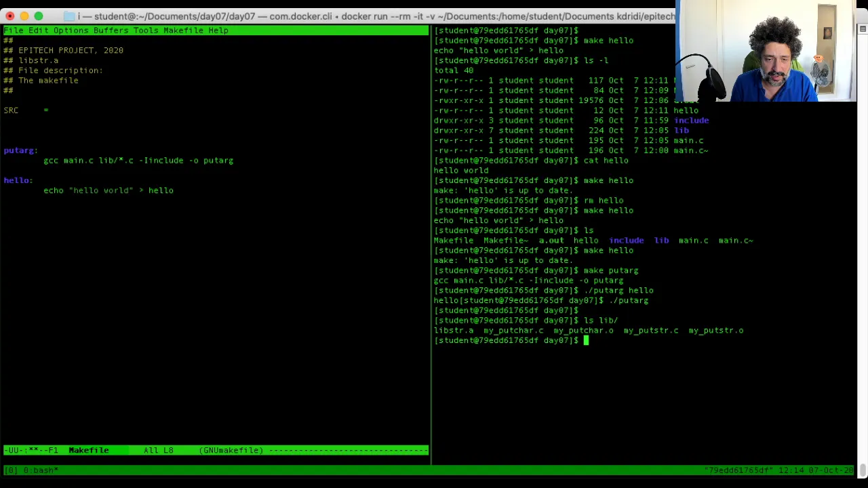Viewport: 868px width, 488px height.
Task: Click the 'putarg:' target in Makefile
Action: 20,150
